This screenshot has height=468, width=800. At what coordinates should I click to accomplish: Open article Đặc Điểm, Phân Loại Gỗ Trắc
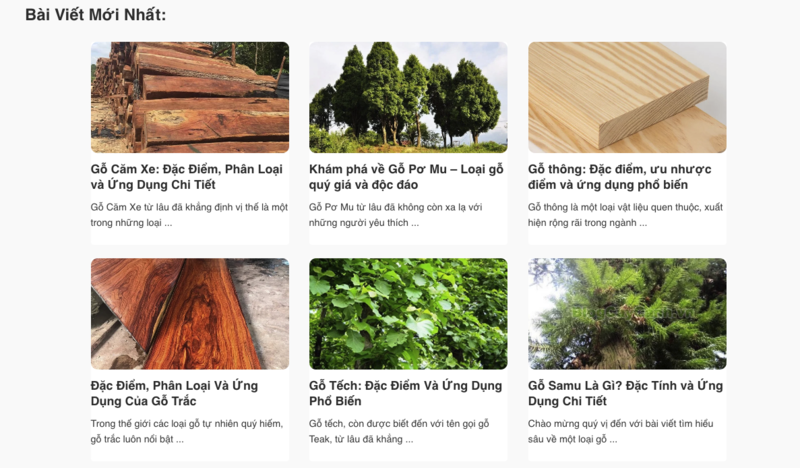pyautogui.click(x=174, y=393)
